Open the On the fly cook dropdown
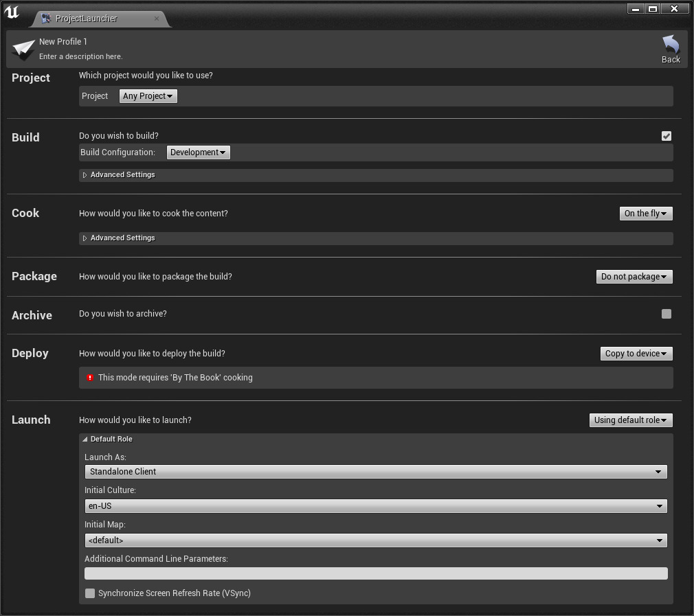This screenshot has height=616, width=694. tap(645, 214)
